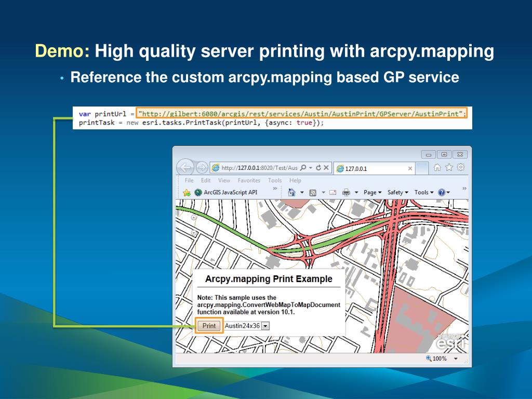Click the RSS feeds icon
The height and width of the screenshot is (399, 532).
tap(313, 192)
